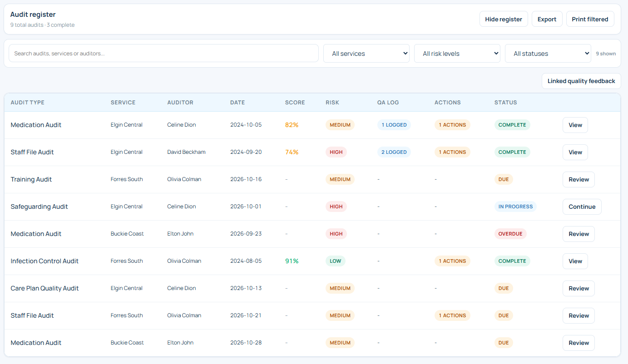Select the 82% score value
Screen dimensions: 628x364
click(292, 125)
